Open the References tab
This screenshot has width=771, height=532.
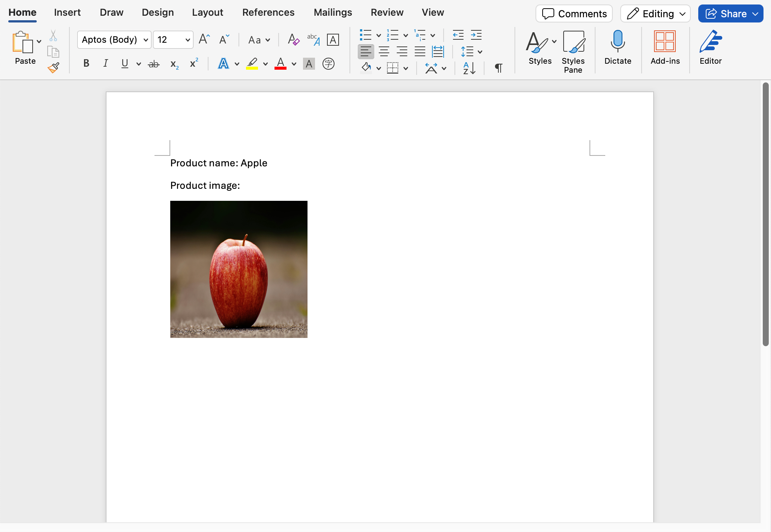268,12
